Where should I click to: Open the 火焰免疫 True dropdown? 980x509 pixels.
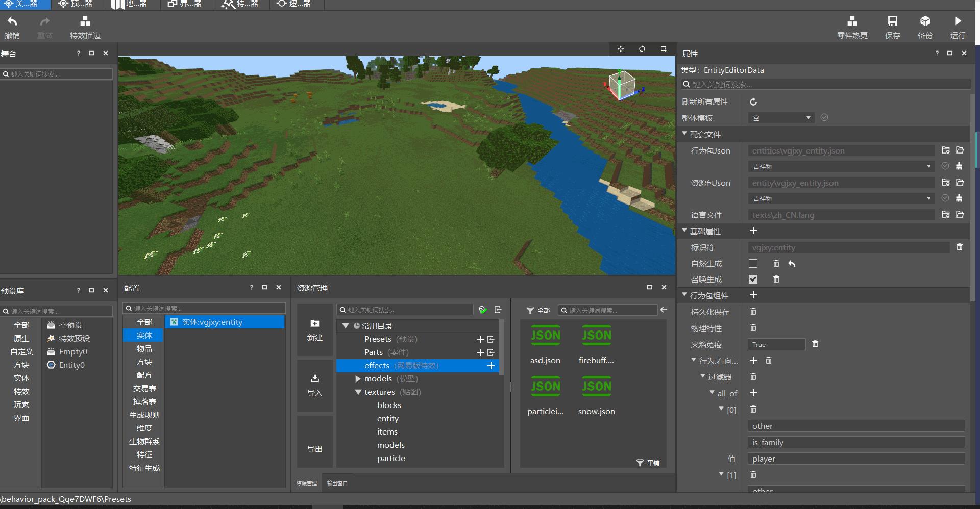click(776, 344)
